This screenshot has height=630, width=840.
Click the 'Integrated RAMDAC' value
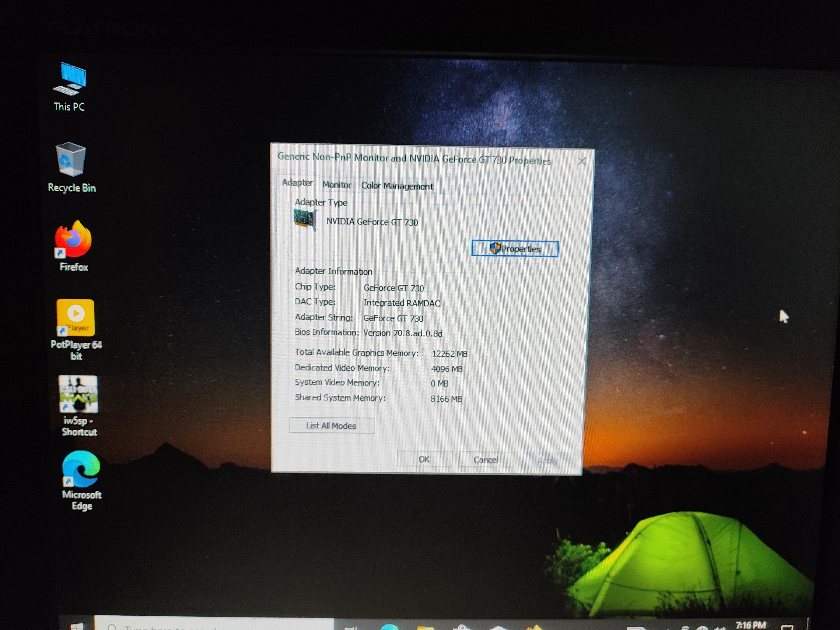point(401,303)
